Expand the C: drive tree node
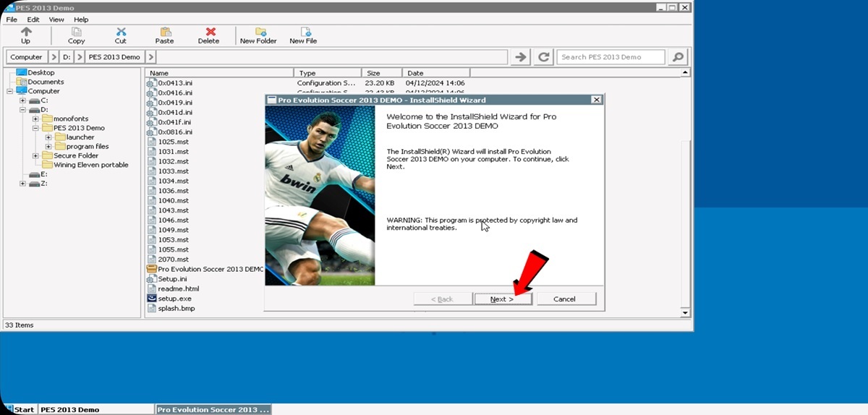868x415 pixels. pyautogui.click(x=23, y=100)
